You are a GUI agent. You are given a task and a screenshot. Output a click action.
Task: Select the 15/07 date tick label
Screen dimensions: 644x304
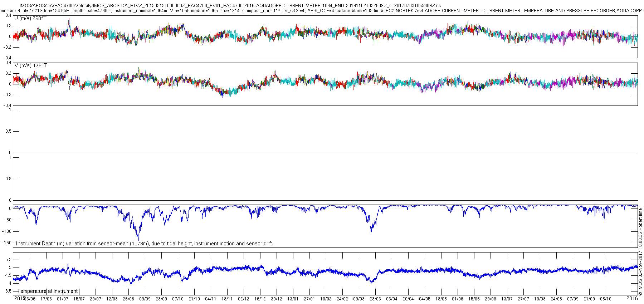(x=79, y=299)
